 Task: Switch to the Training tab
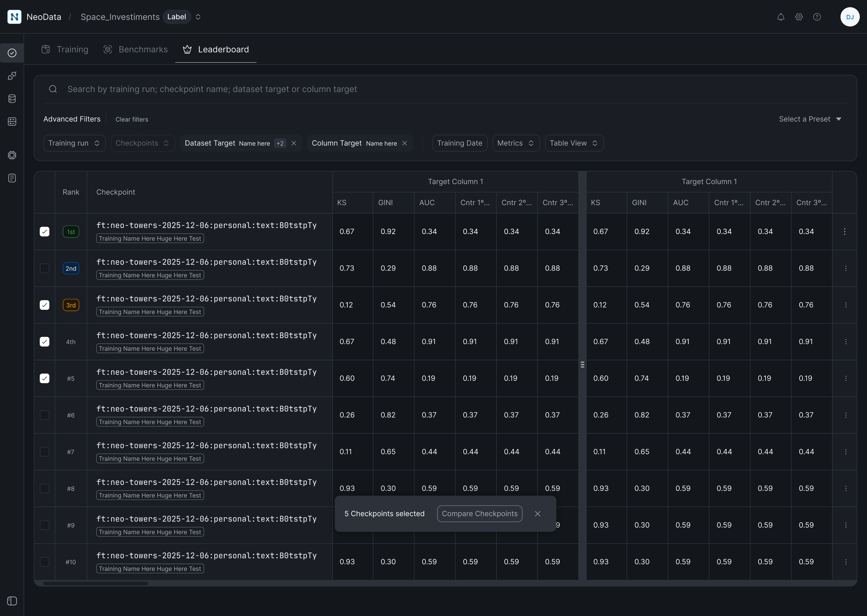pos(65,49)
